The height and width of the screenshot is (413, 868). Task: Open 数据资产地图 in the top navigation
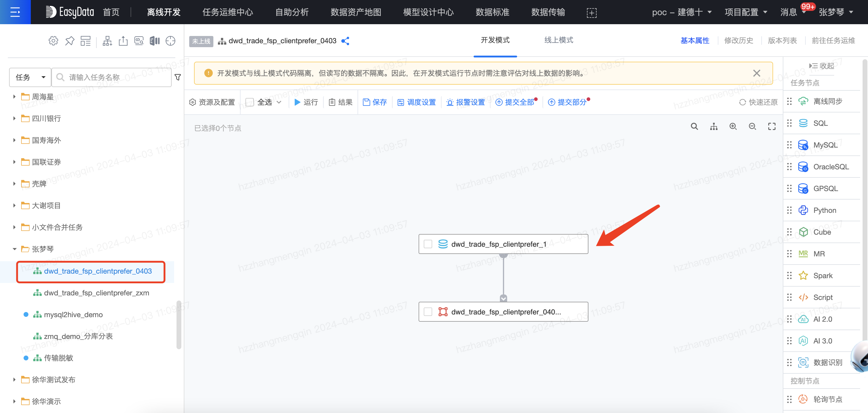point(356,12)
